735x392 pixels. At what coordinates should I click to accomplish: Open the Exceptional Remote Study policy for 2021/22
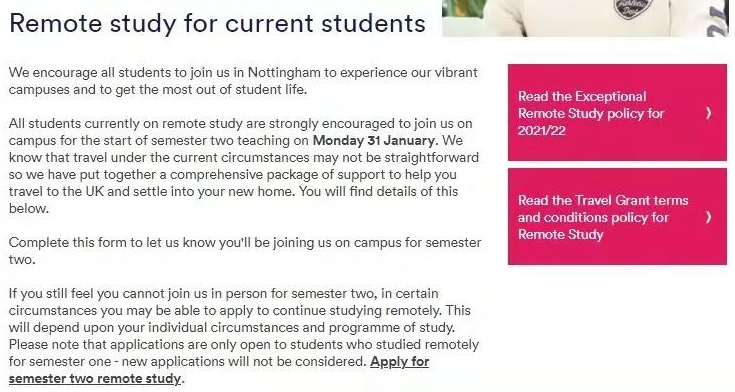(617, 113)
